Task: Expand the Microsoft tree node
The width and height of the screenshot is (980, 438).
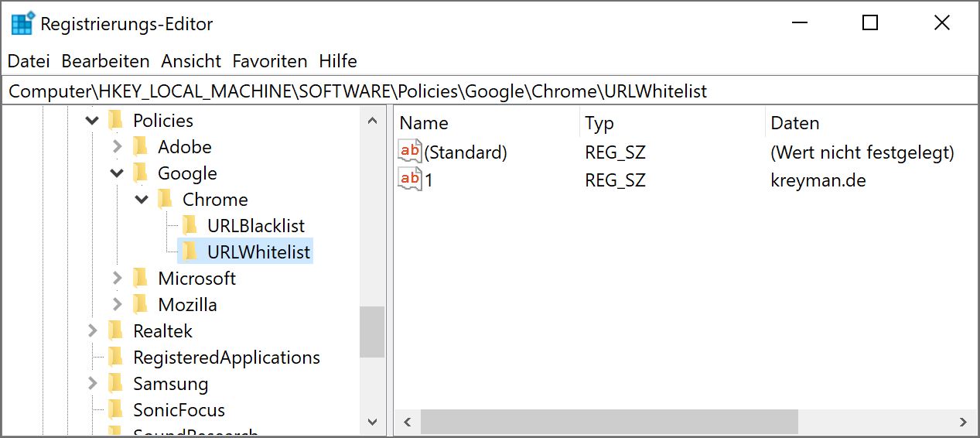Action: click(x=117, y=279)
